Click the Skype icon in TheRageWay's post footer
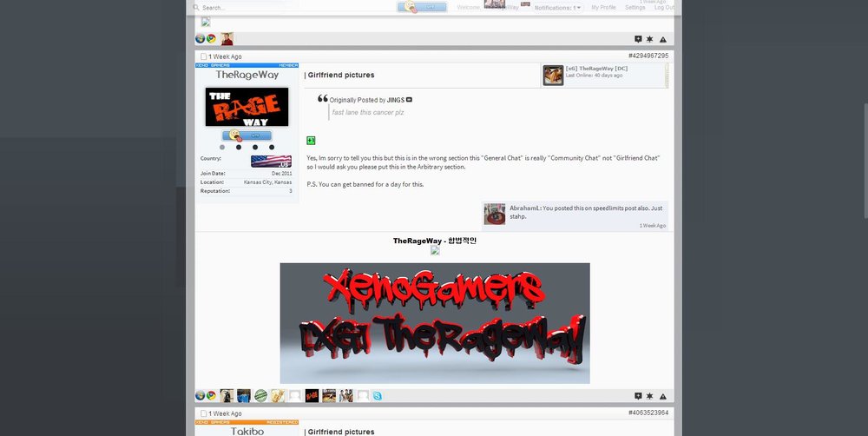The width and height of the screenshot is (868, 436). (x=377, y=395)
